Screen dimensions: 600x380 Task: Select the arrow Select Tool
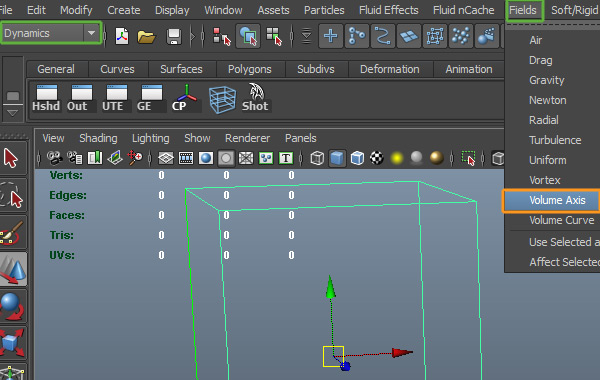(12, 158)
